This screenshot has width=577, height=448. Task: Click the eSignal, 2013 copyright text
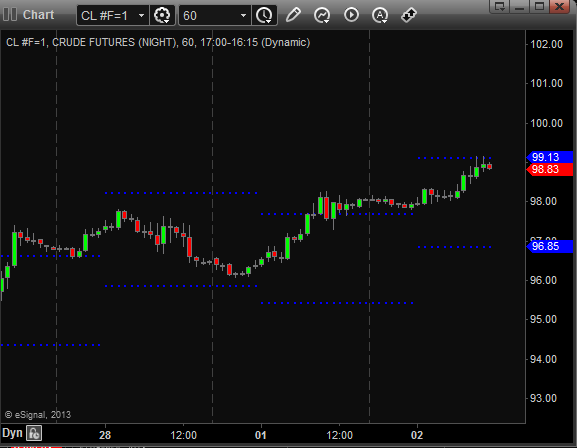point(38,415)
